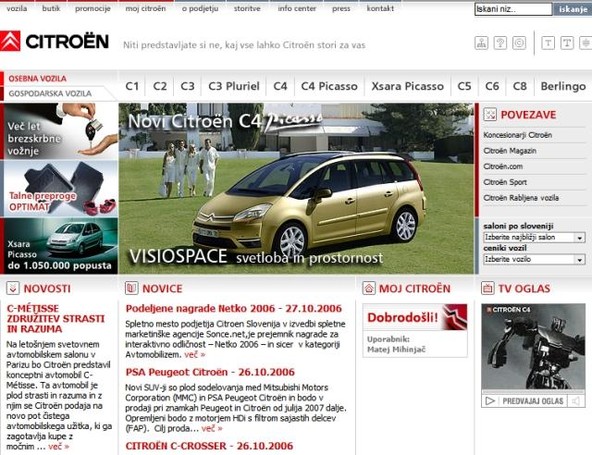Click the round target icon in header
The height and width of the screenshot is (455, 592).
(x=519, y=43)
